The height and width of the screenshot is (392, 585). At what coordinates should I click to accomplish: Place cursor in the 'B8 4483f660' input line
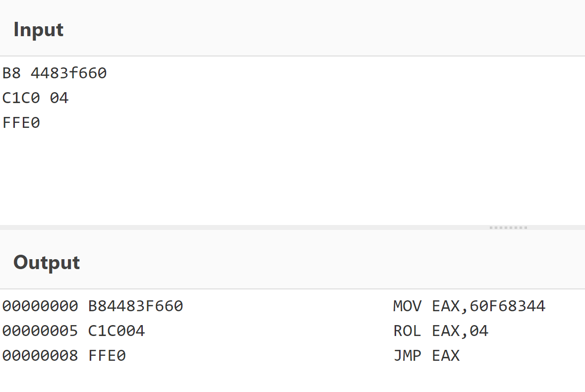(x=55, y=73)
